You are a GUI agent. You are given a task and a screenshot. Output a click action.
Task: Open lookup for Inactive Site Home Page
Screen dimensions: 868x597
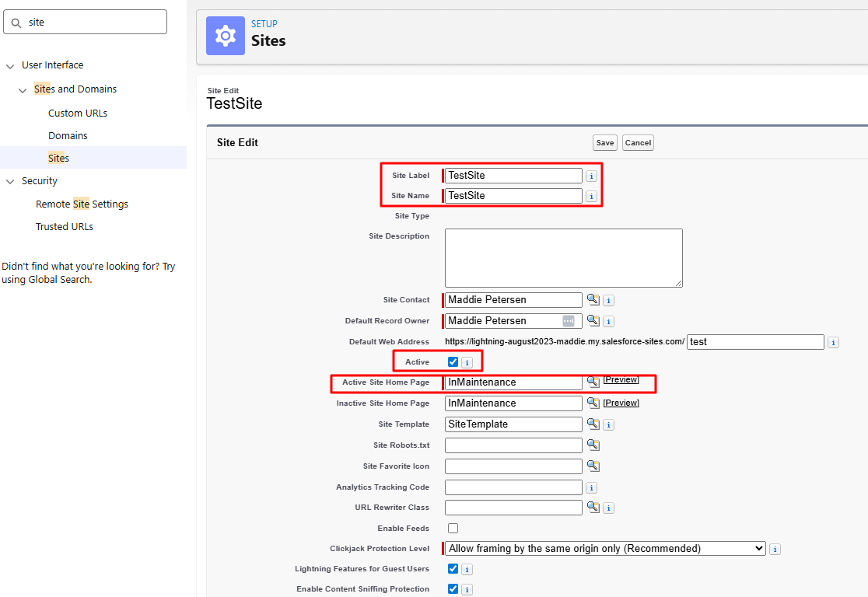pos(593,402)
